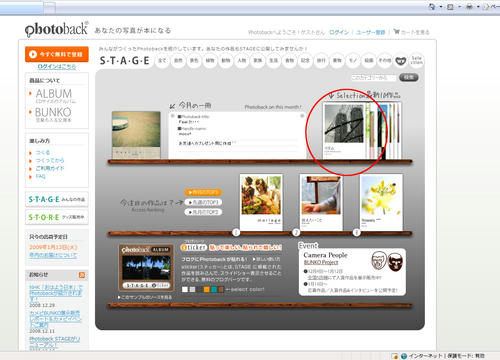Viewport: 500px width, 360px height.
Task: Open the wedding bouquet ranked book
Action: pyautogui.click(x=261, y=202)
